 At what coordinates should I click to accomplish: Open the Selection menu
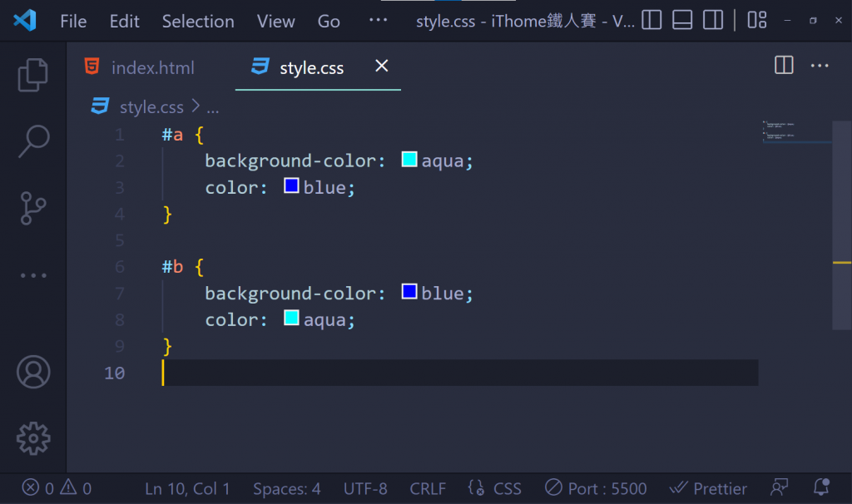coord(198,22)
